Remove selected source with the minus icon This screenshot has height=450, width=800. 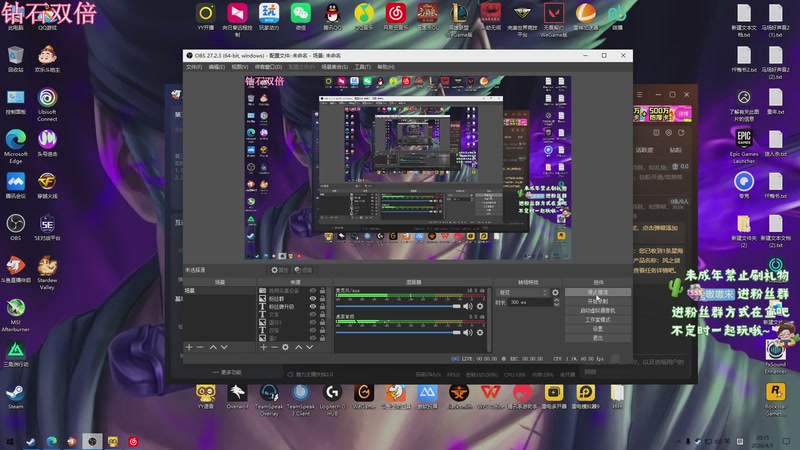(274, 347)
